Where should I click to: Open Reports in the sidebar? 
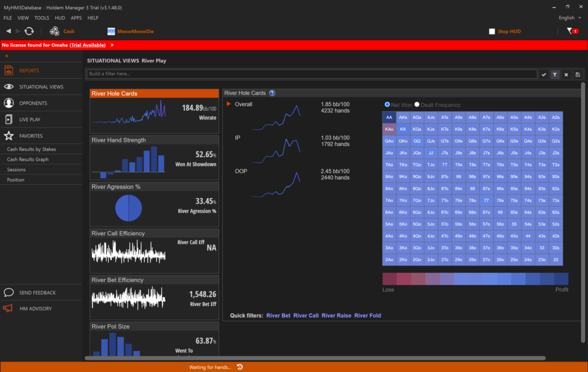point(41,71)
